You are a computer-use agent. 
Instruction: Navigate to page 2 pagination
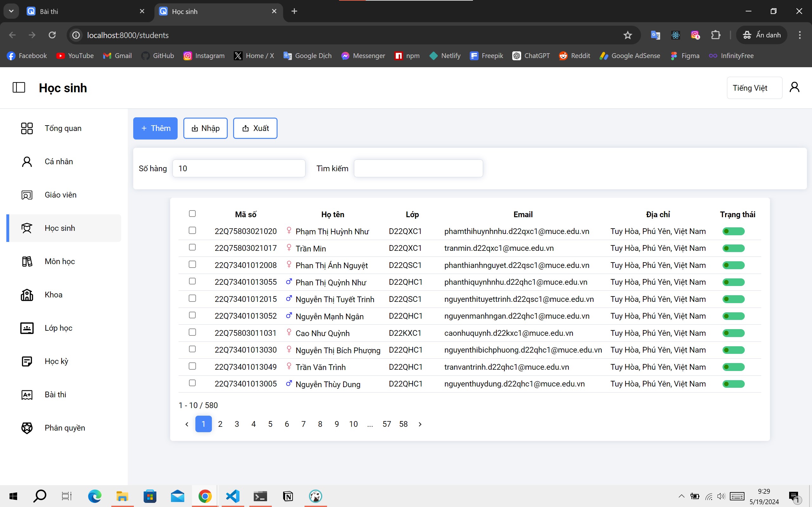pos(220,424)
